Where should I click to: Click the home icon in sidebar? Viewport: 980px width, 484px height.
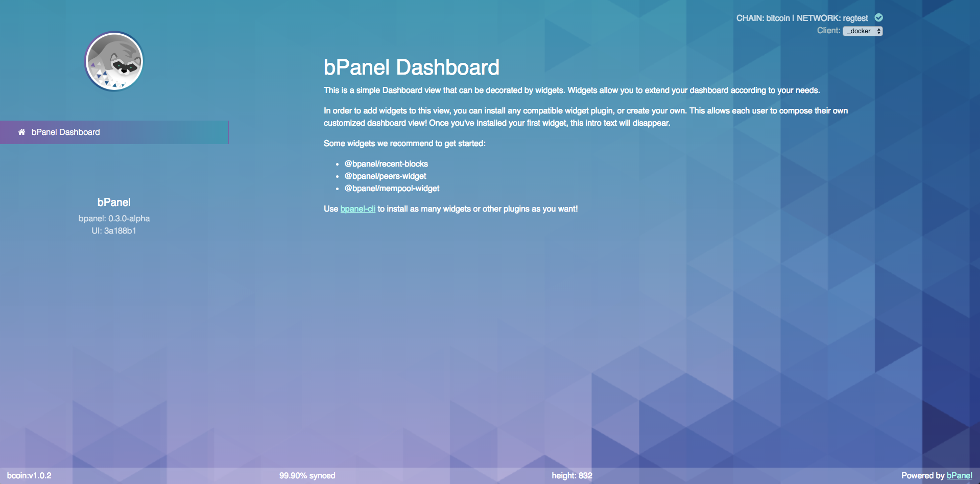click(21, 132)
